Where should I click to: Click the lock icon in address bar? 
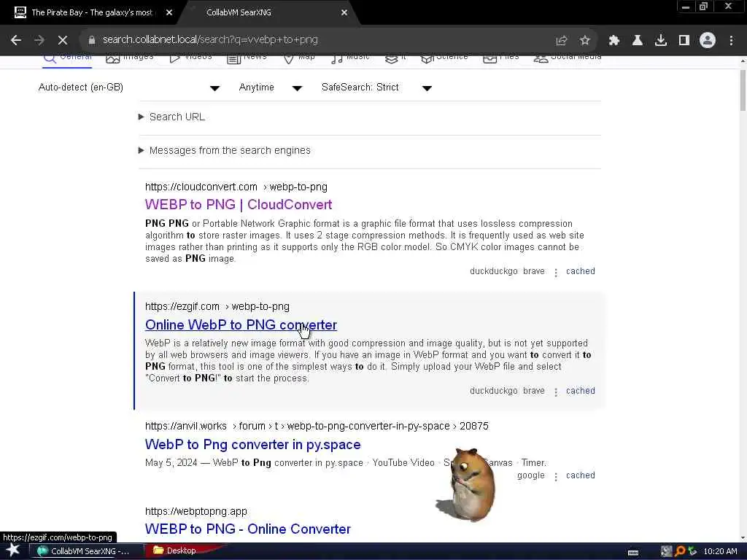(92, 40)
